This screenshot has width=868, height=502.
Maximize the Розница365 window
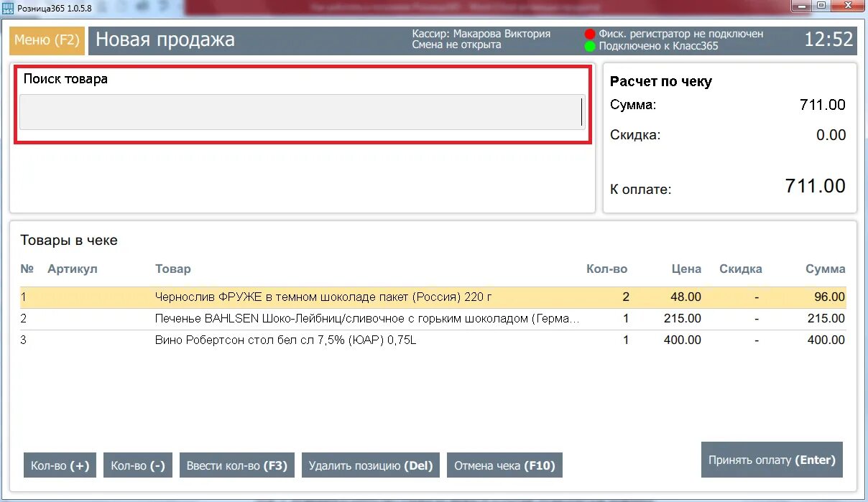tap(821, 5)
